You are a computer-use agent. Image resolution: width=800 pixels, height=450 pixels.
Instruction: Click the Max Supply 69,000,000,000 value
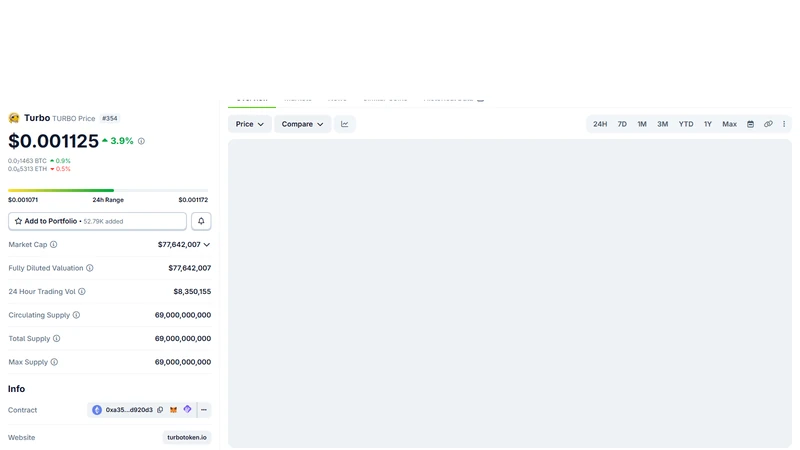pyautogui.click(x=183, y=362)
